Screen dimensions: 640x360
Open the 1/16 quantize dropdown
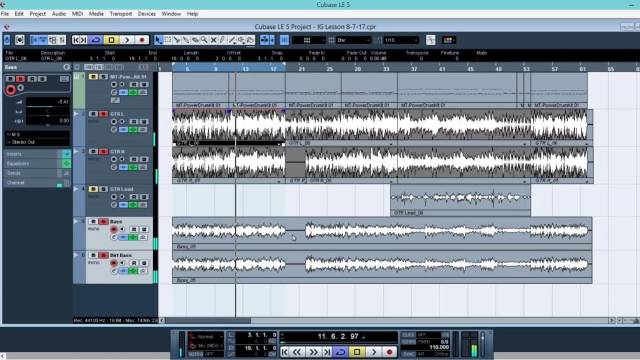tap(401, 40)
